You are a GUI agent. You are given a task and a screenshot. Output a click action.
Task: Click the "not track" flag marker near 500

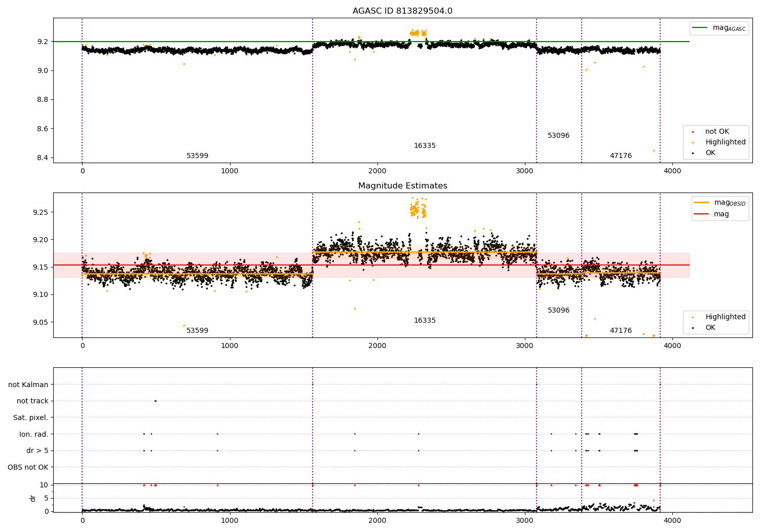click(155, 401)
